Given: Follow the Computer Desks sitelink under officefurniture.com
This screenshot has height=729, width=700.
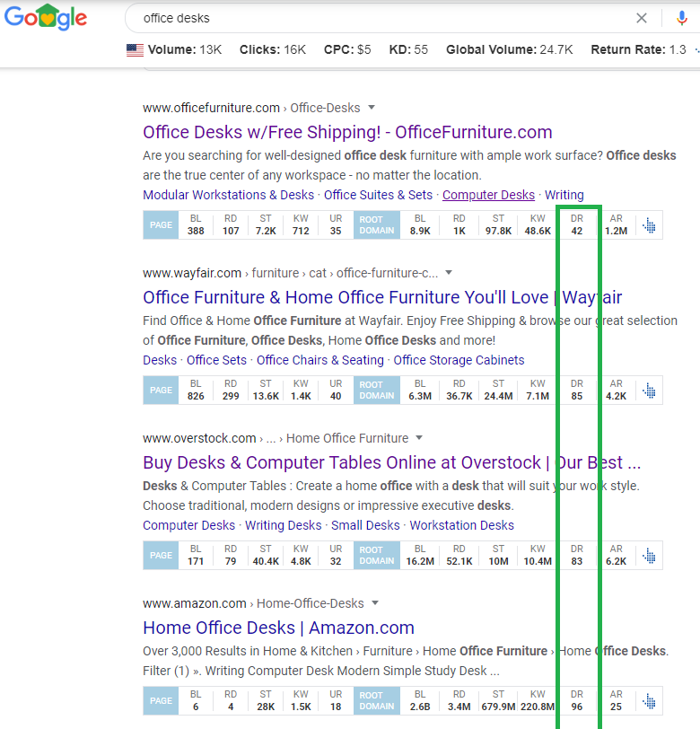Looking at the screenshot, I should 488,195.
